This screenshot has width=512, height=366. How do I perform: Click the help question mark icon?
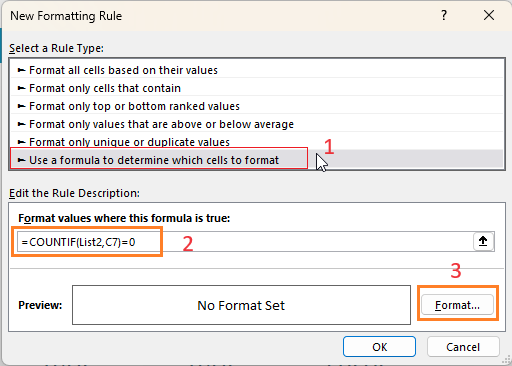click(x=444, y=15)
